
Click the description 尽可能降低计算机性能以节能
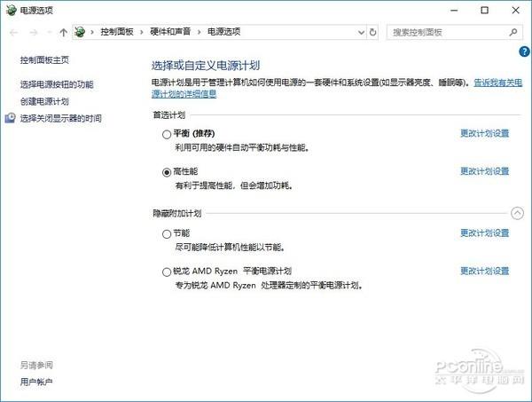coord(230,248)
